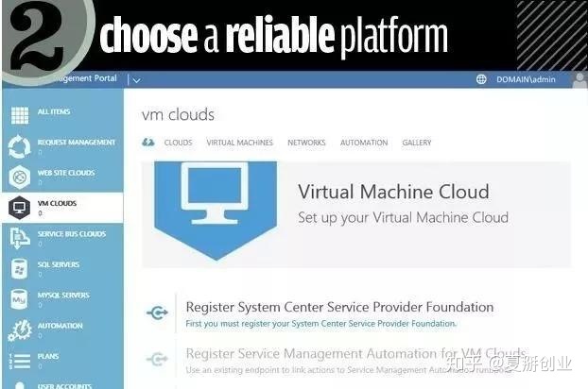Open the Automation tab in VM clouds
Viewport: 588px width, 389px height.
pos(364,143)
